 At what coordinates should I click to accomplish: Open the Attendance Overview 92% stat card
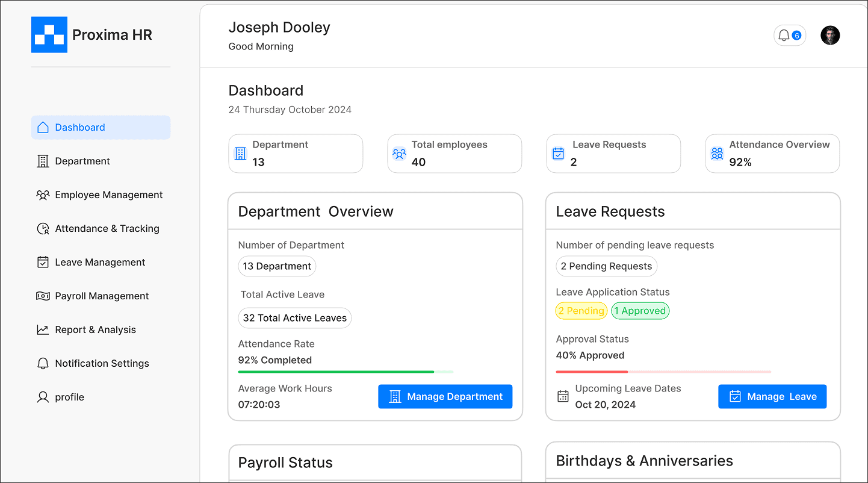[x=772, y=154]
